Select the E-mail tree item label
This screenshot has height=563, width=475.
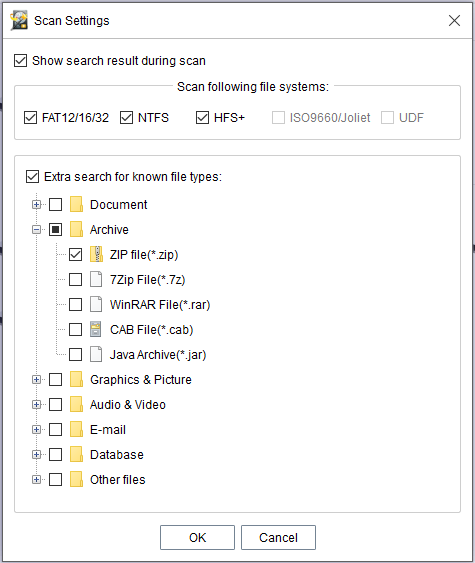coord(108,429)
